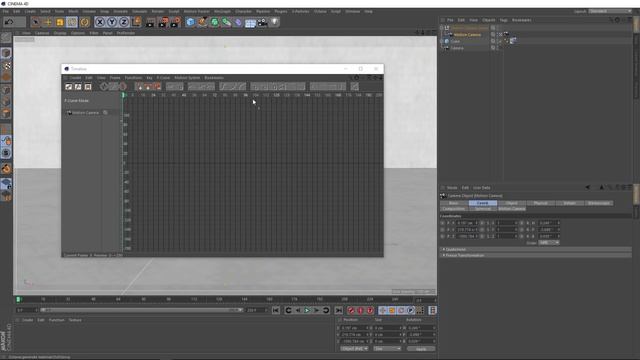Open Functions menu in Timeline window

[133, 78]
